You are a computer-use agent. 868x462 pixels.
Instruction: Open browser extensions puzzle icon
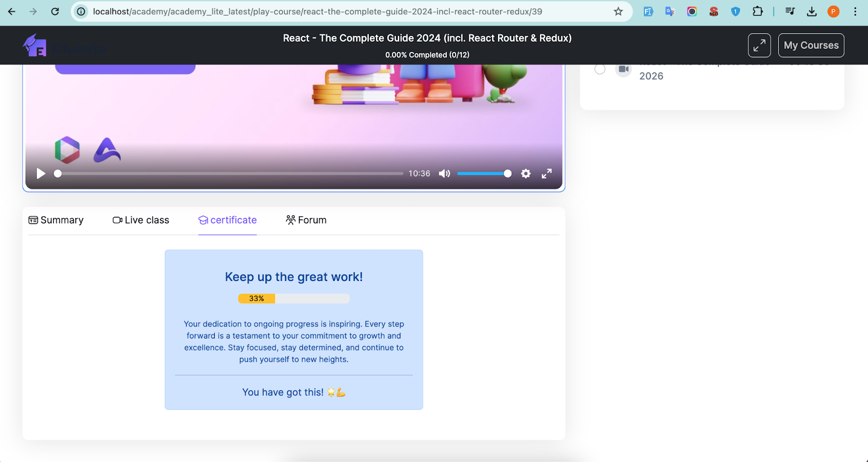click(757, 11)
